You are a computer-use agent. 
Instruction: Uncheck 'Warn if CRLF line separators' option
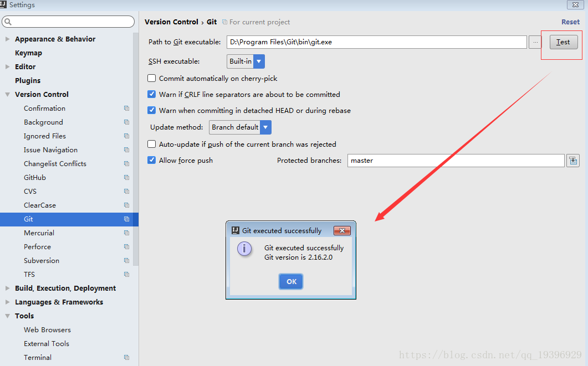(151, 94)
